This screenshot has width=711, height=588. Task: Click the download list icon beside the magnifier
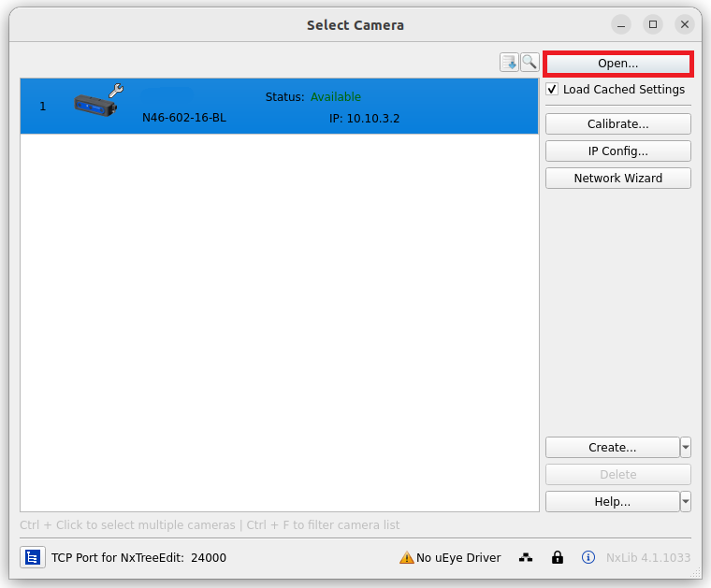[x=509, y=62]
